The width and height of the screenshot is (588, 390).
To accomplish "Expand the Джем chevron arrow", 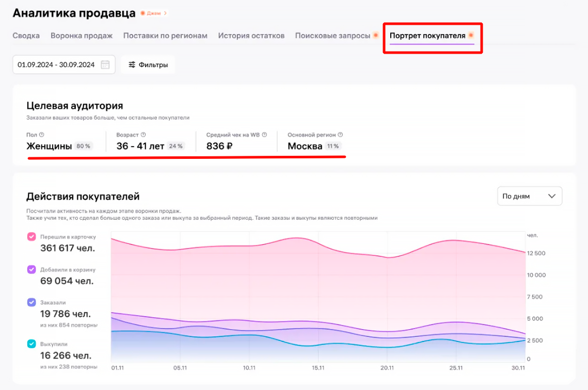I will 165,13.
